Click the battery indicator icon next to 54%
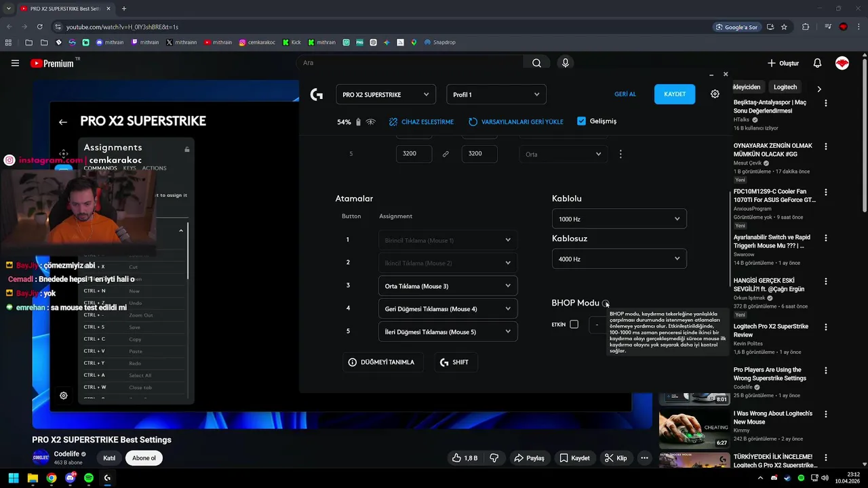The height and width of the screenshot is (488, 868). [x=358, y=122]
